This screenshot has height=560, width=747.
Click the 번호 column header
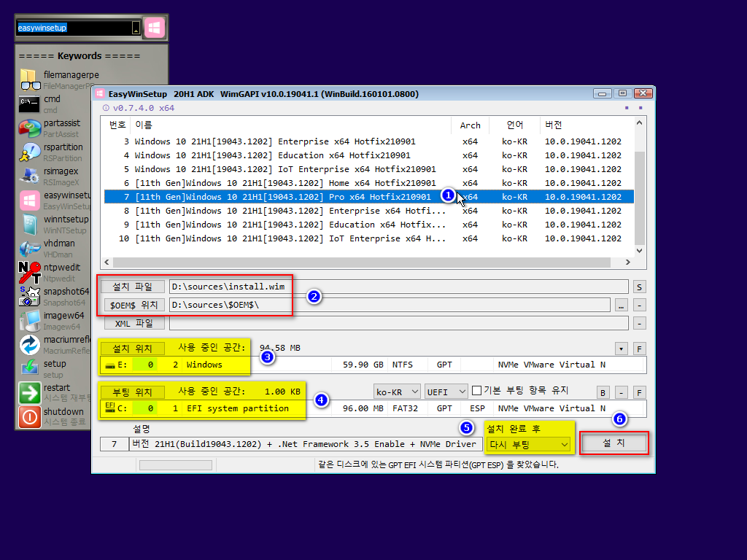pyautogui.click(x=117, y=125)
